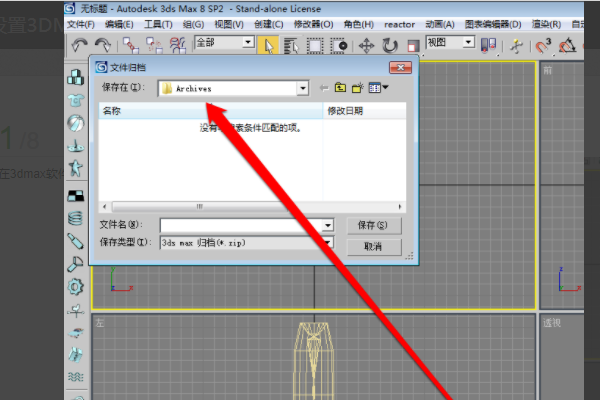Image resolution: width=600 pixels, height=400 pixels.
Task: Open the 视图 reference coordinate dropdown
Action: pyautogui.click(x=450, y=42)
